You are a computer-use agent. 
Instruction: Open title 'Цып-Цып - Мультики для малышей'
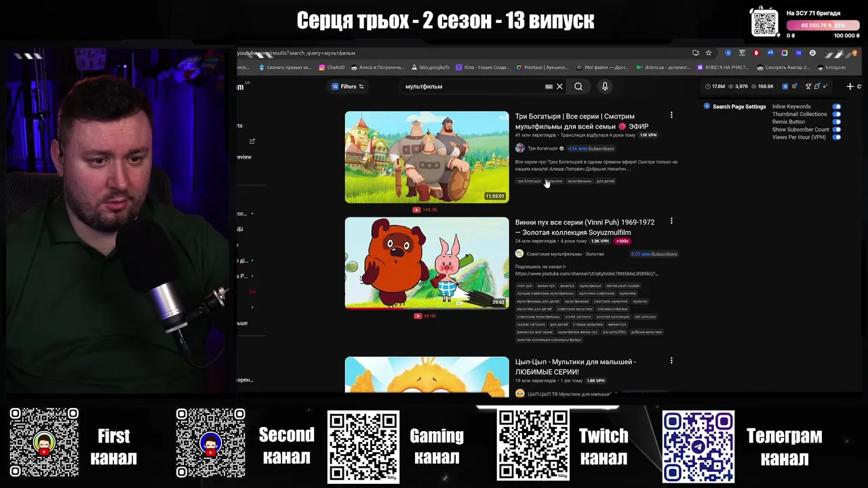coord(575,367)
